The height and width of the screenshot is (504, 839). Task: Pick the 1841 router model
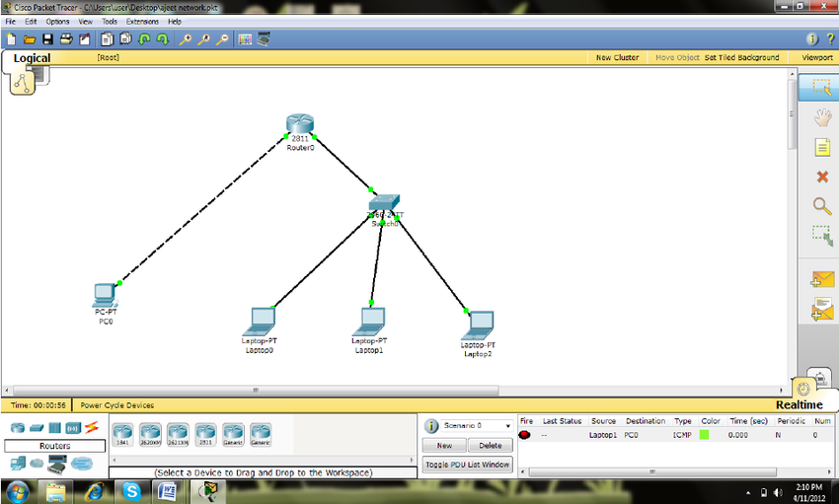(122, 435)
